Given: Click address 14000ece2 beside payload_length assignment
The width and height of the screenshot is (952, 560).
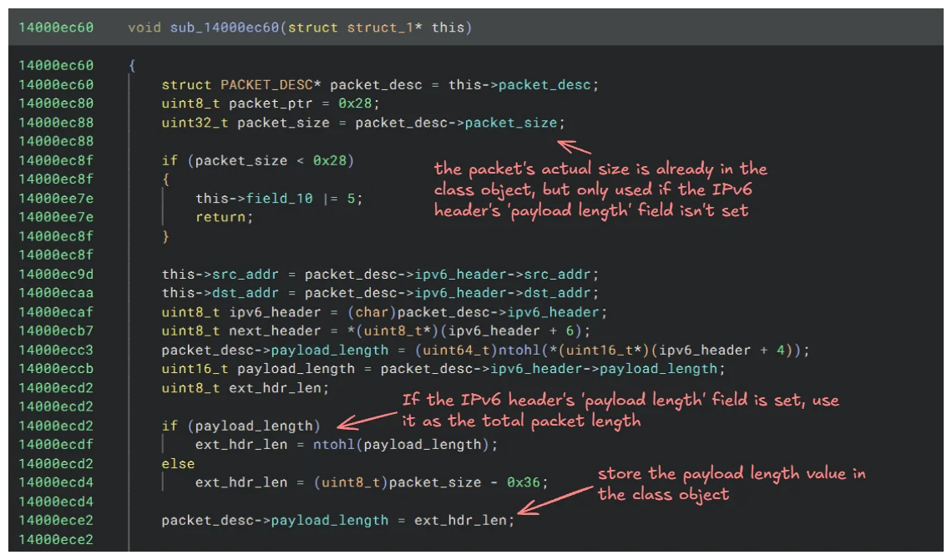Looking at the screenshot, I should tap(56, 521).
